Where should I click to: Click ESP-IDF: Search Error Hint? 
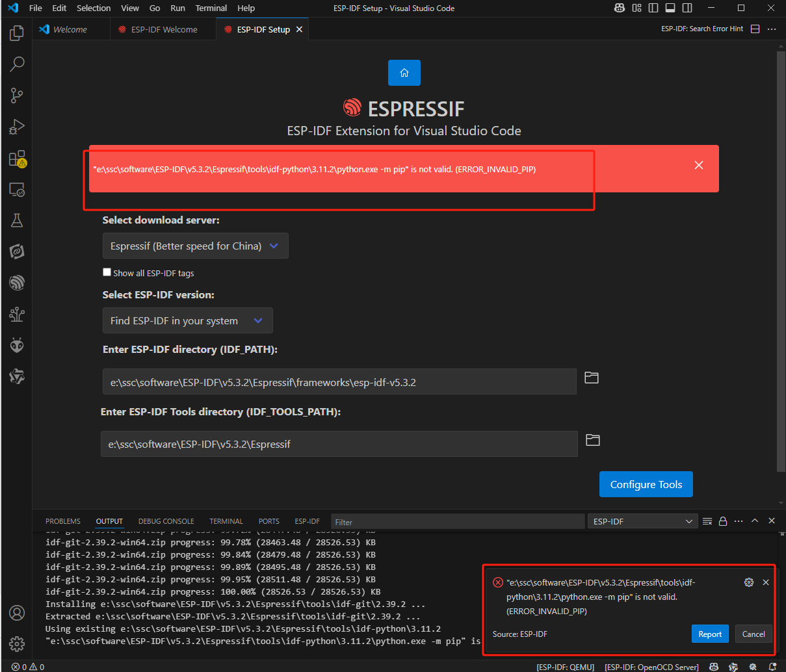tap(702, 29)
